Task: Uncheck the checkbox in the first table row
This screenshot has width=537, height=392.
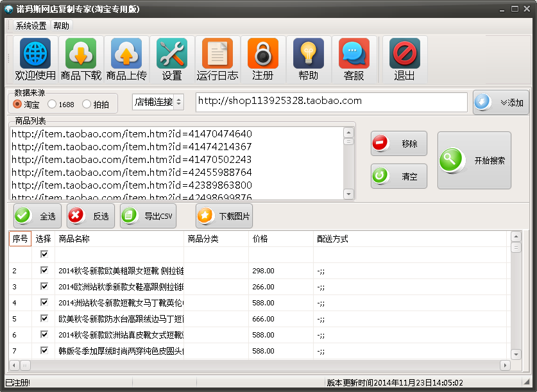Action: (x=44, y=254)
